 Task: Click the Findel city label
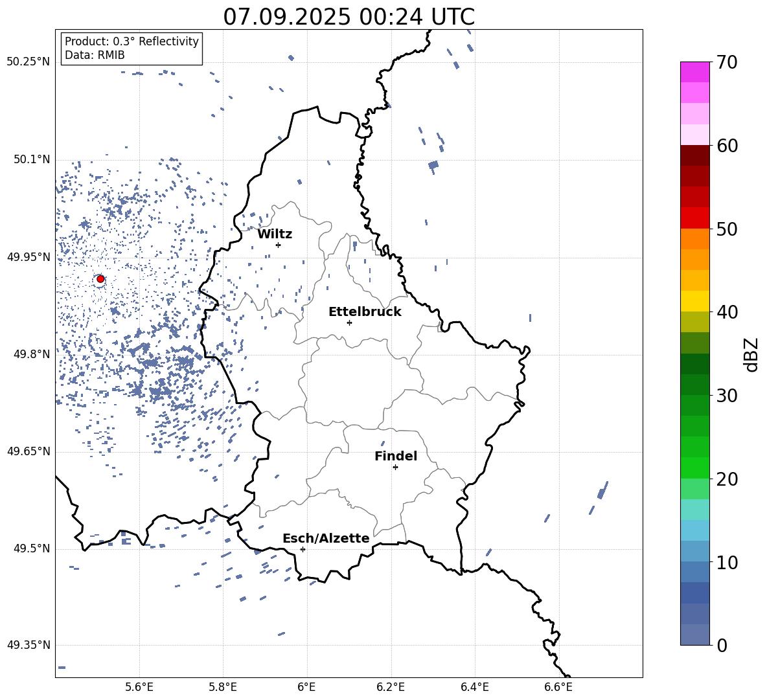[x=396, y=456]
